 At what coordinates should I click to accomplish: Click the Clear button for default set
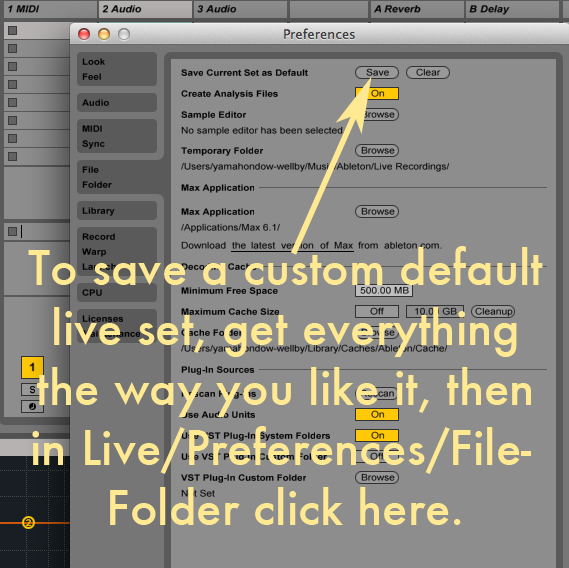coord(427,72)
